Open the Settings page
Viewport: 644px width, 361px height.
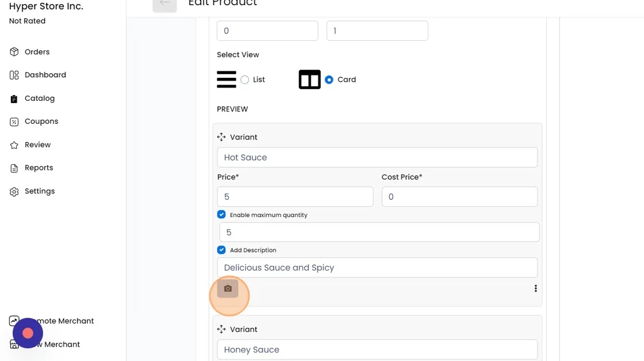[x=39, y=191]
